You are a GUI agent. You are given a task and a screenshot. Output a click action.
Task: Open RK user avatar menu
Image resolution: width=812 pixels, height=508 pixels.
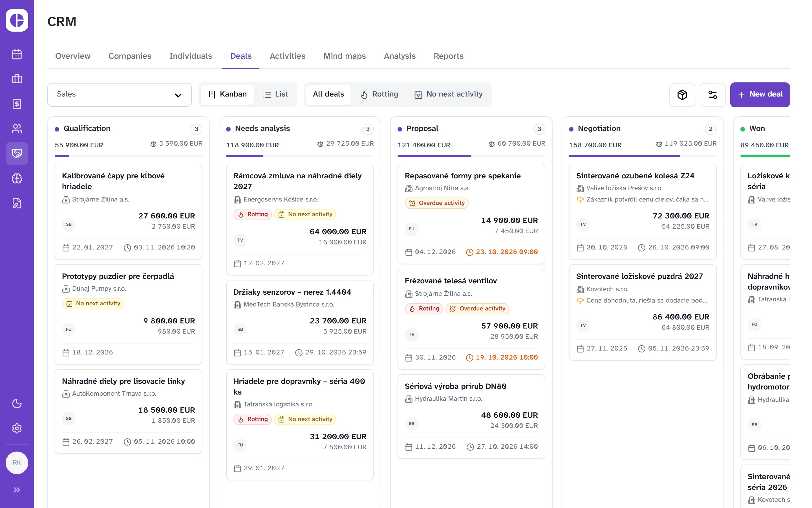coord(17,463)
